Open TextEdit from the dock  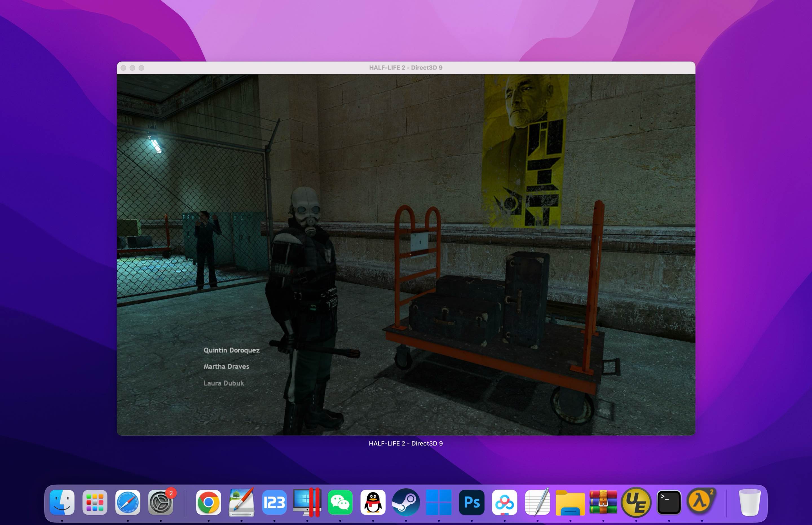(x=538, y=502)
